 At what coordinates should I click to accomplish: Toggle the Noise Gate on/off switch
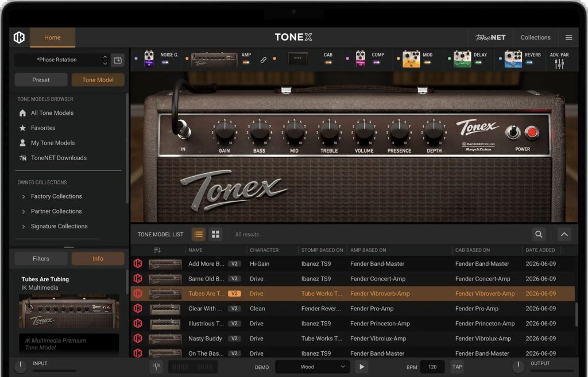[x=165, y=63]
